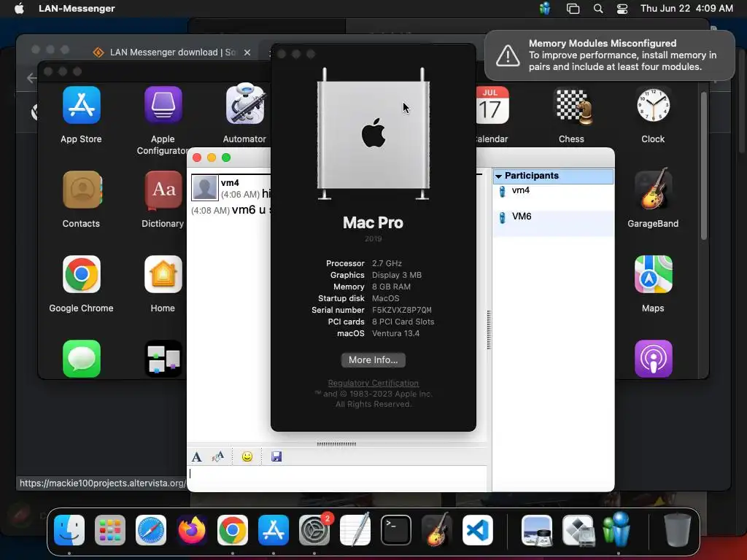Open Preview app in the Dock
Viewport: 747px width, 560px height.
click(537, 530)
